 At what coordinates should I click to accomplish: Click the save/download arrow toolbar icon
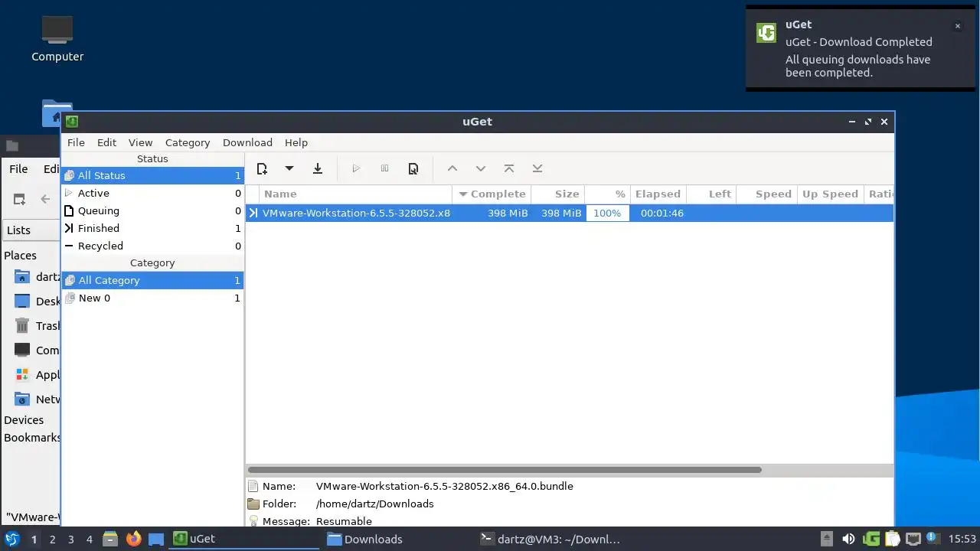tap(318, 168)
